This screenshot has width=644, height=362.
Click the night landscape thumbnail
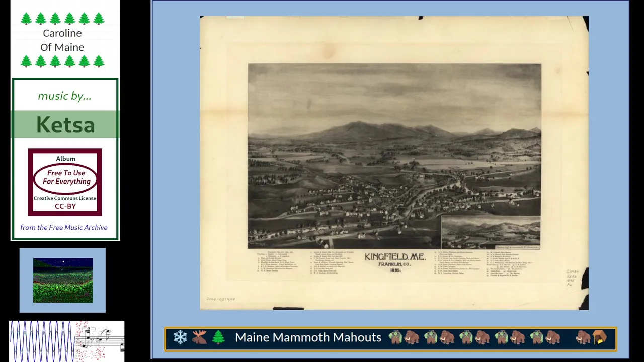click(x=63, y=281)
